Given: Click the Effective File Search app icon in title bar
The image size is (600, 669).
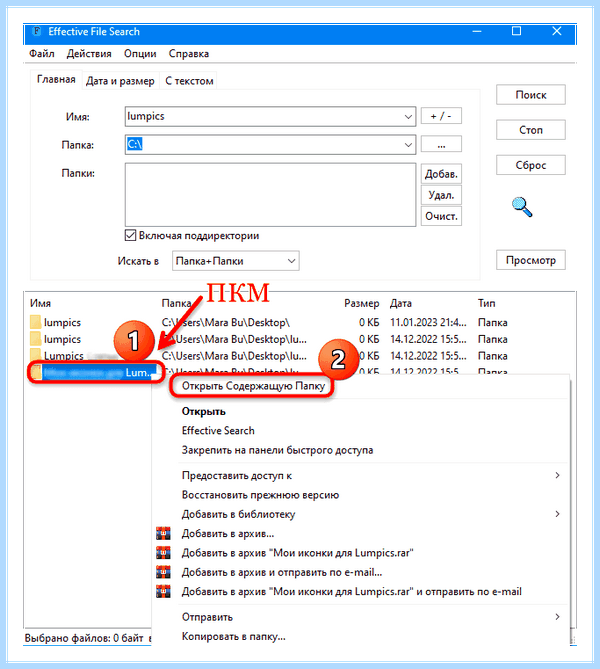Looking at the screenshot, I should [37, 32].
